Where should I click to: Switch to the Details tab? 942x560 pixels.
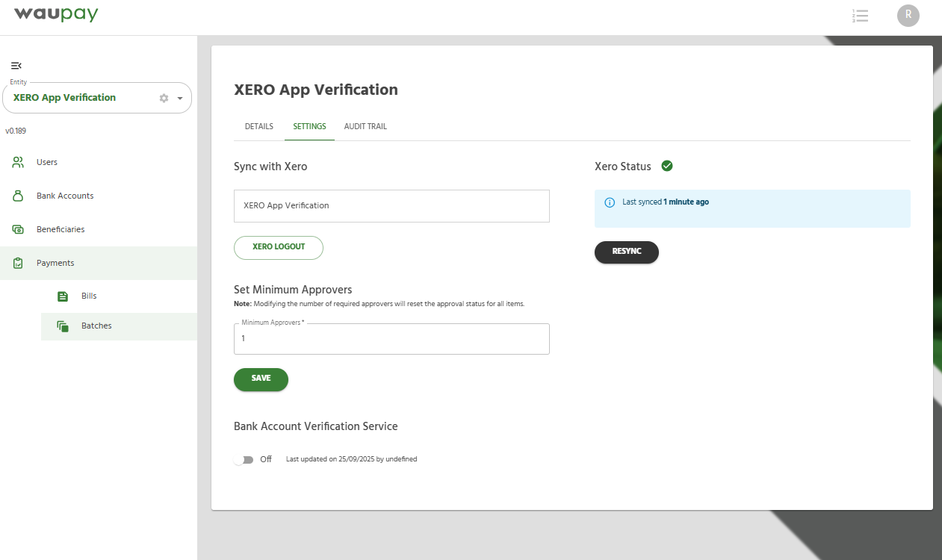pyautogui.click(x=259, y=126)
